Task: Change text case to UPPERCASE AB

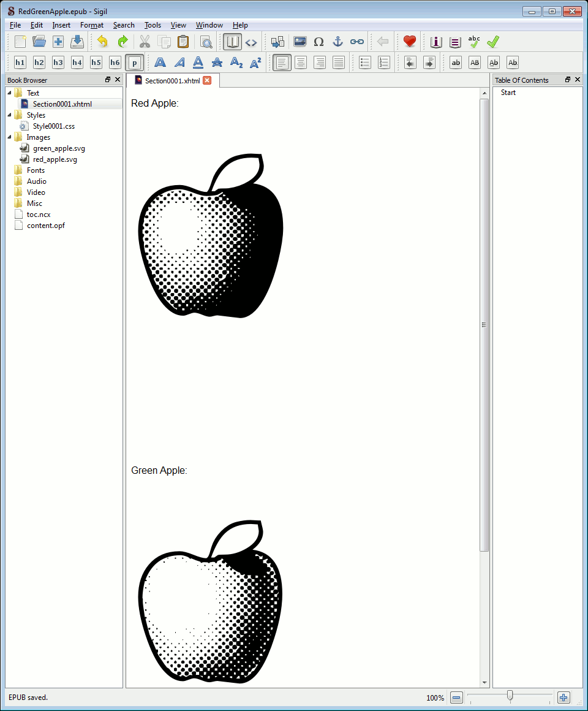Action: pyautogui.click(x=475, y=63)
